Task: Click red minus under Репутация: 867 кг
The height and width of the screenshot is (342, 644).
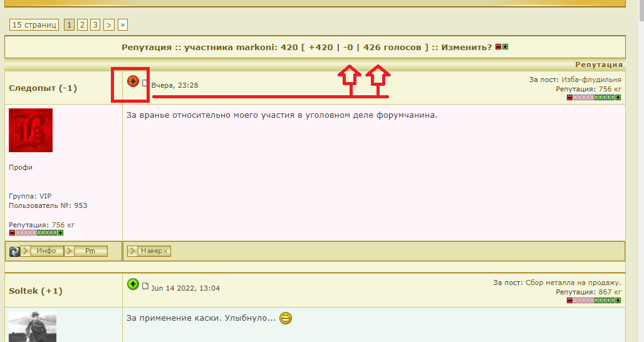Action: pos(569,301)
